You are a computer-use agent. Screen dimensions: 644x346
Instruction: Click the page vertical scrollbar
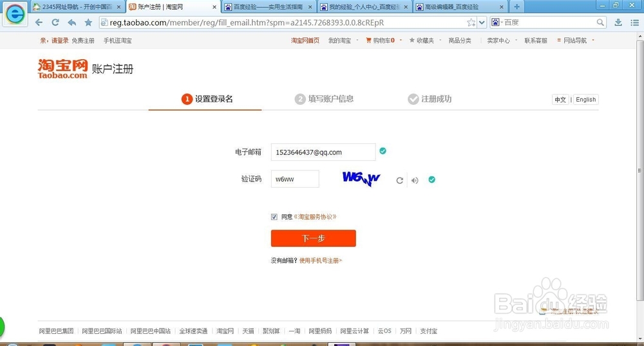click(x=640, y=170)
